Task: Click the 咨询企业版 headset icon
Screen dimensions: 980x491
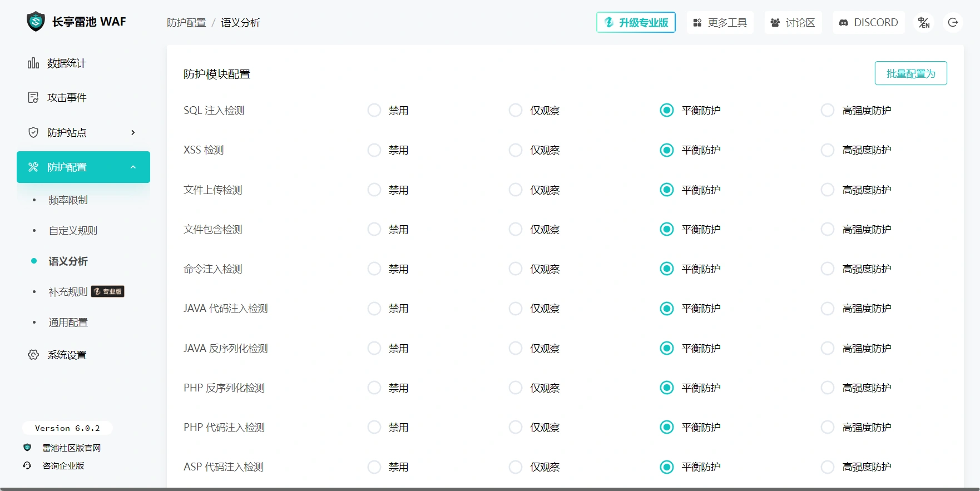Action: pyautogui.click(x=27, y=466)
